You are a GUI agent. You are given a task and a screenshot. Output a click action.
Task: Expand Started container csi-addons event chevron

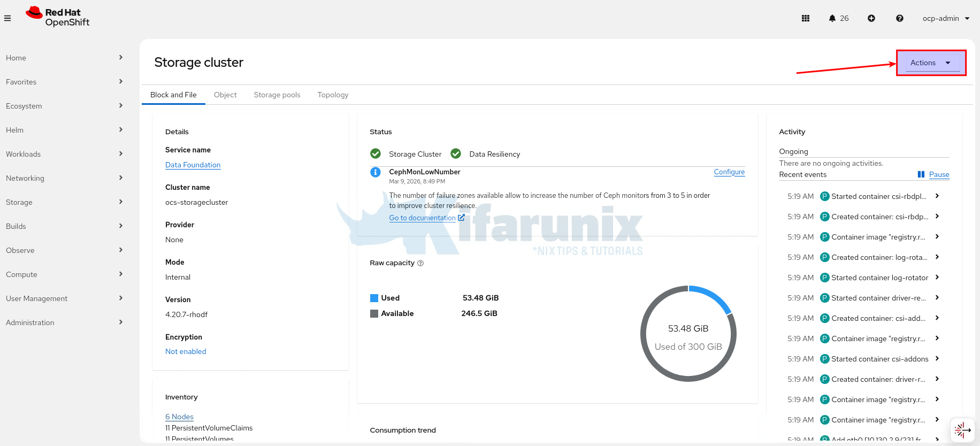[937, 359]
